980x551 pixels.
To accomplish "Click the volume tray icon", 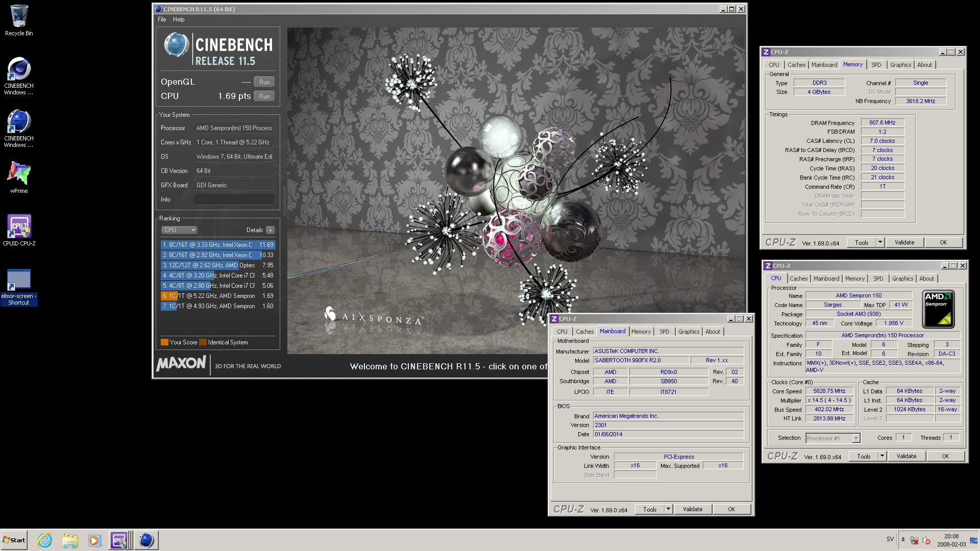I will coord(926,540).
